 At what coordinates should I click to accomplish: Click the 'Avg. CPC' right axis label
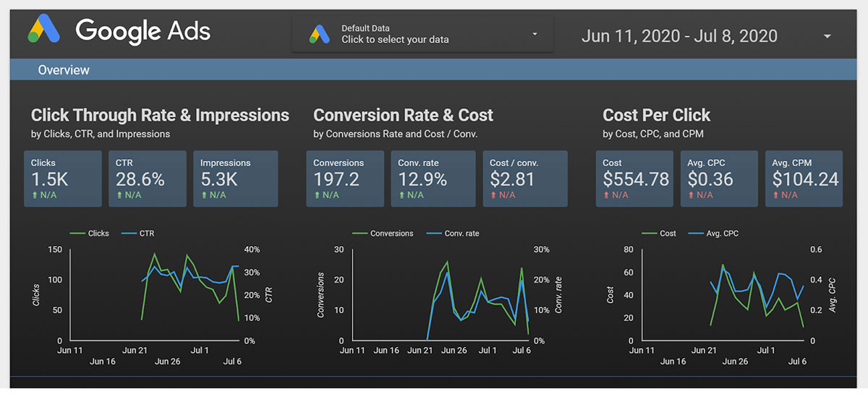pos(833,294)
